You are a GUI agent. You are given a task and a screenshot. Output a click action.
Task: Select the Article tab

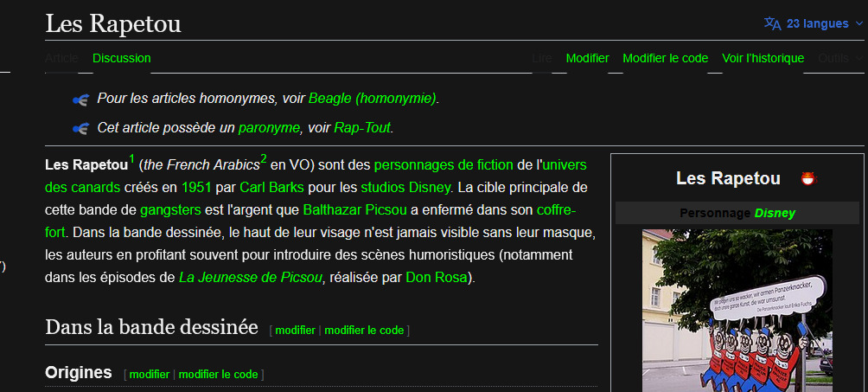click(61, 58)
